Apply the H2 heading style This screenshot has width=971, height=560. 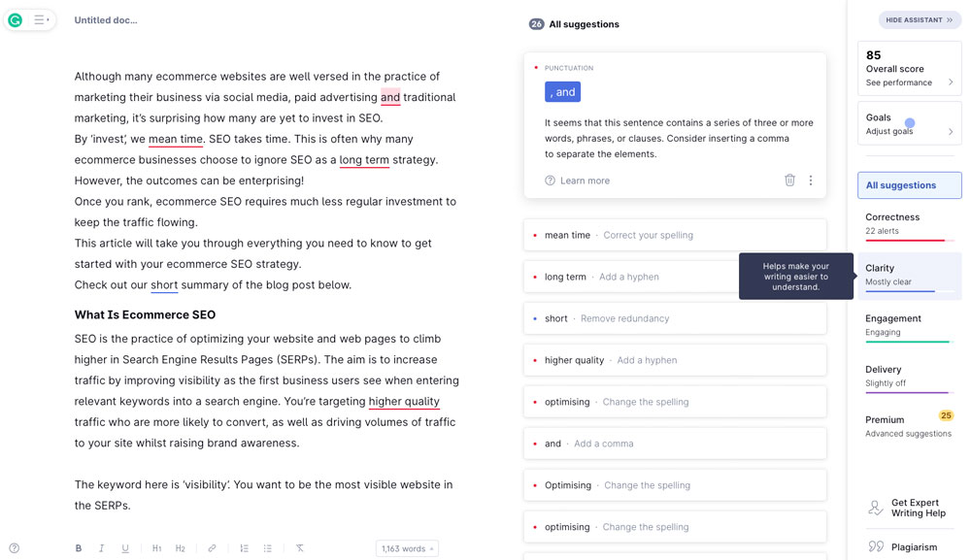coord(180,548)
